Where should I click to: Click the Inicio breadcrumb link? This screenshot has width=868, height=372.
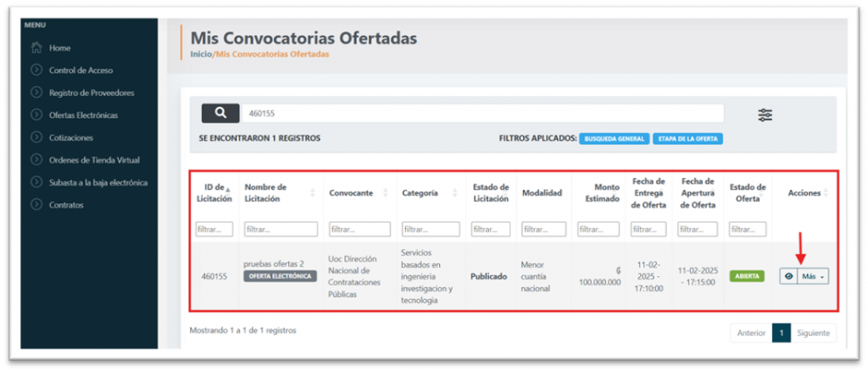pos(201,54)
